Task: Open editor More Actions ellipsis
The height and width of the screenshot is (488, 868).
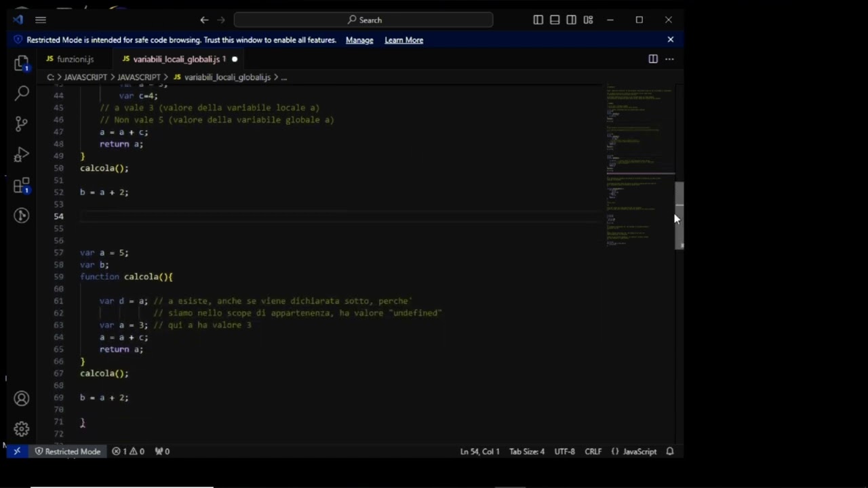Action: [x=669, y=59]
